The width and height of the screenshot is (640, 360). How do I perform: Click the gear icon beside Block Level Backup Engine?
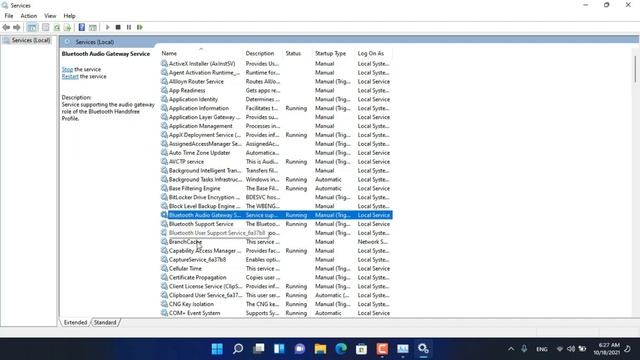[x=164, y=207]
